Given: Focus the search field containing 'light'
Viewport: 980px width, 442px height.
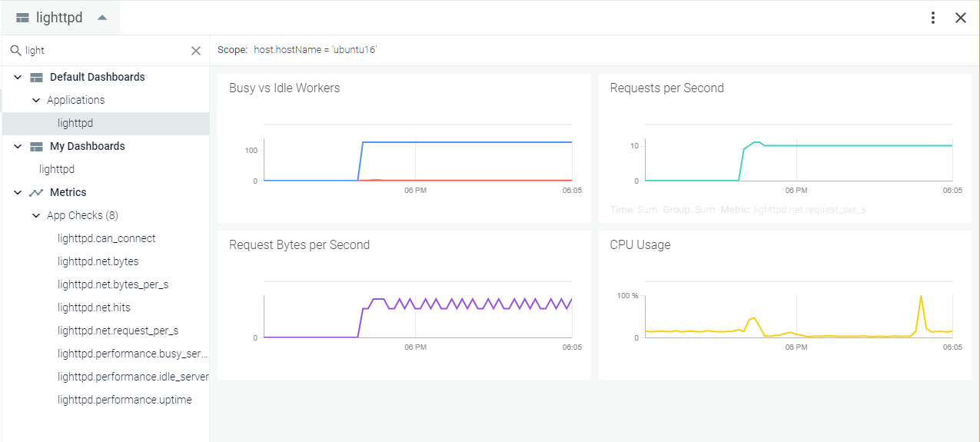Looking at the screenshot, I should pos(106,51).
